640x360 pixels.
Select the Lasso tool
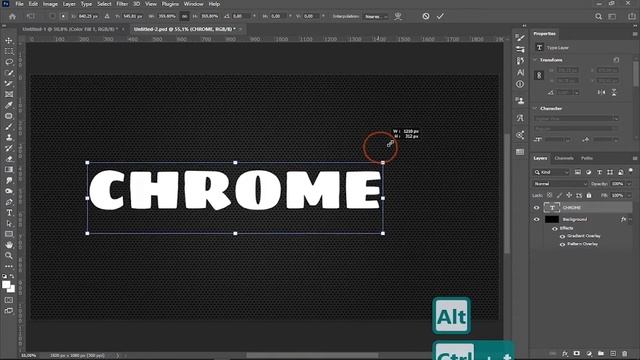coord(9,62)
